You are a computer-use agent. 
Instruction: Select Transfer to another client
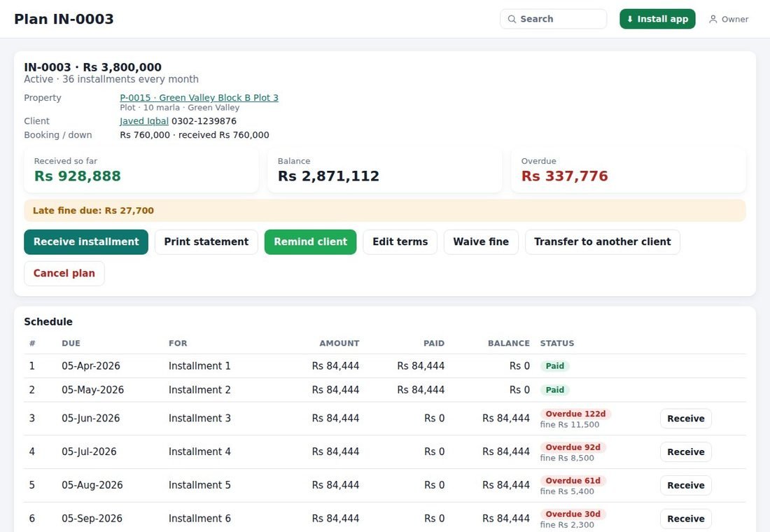603,241
